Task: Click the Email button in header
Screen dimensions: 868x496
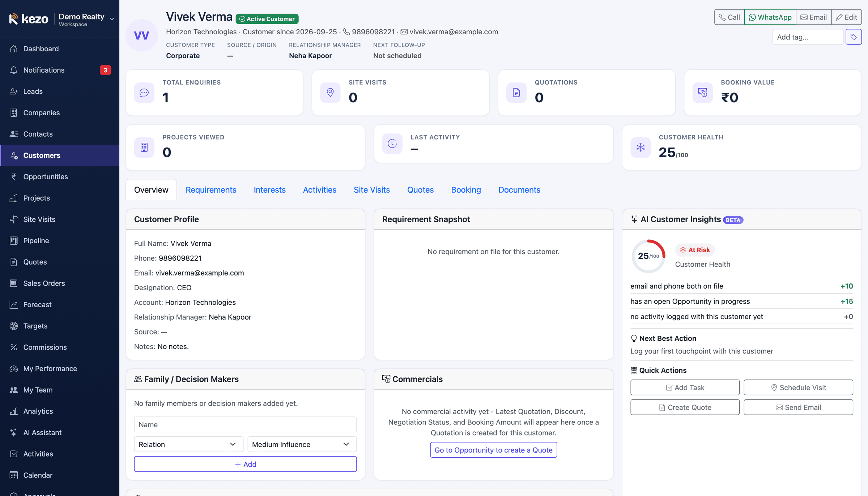Action: (813, 17)
